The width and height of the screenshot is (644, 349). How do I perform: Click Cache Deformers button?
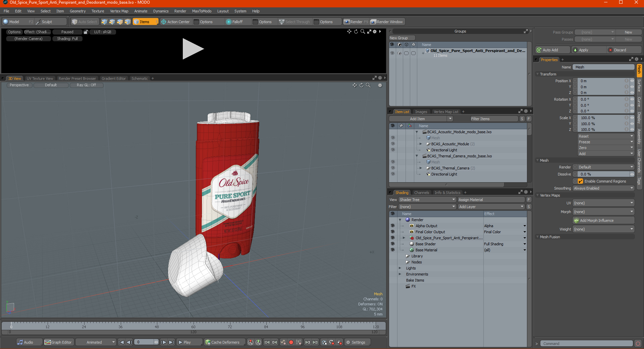pyautogui.click(x=225, y=342)
